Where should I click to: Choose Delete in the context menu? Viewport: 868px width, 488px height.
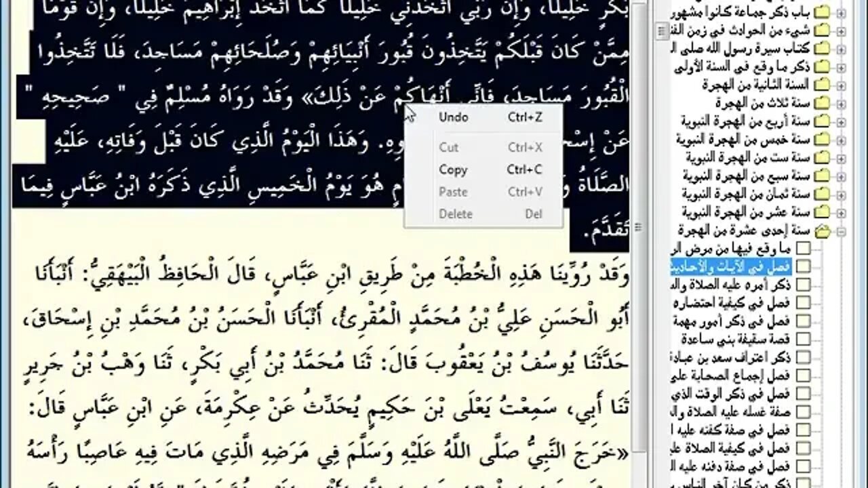483,213
